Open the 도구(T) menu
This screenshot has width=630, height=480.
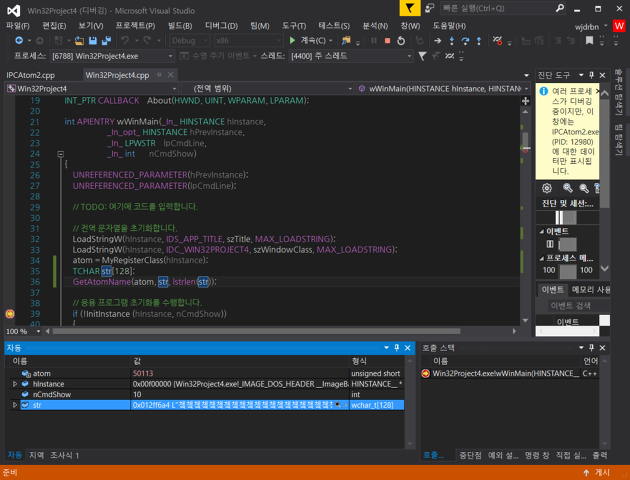[x=294, y=26]
